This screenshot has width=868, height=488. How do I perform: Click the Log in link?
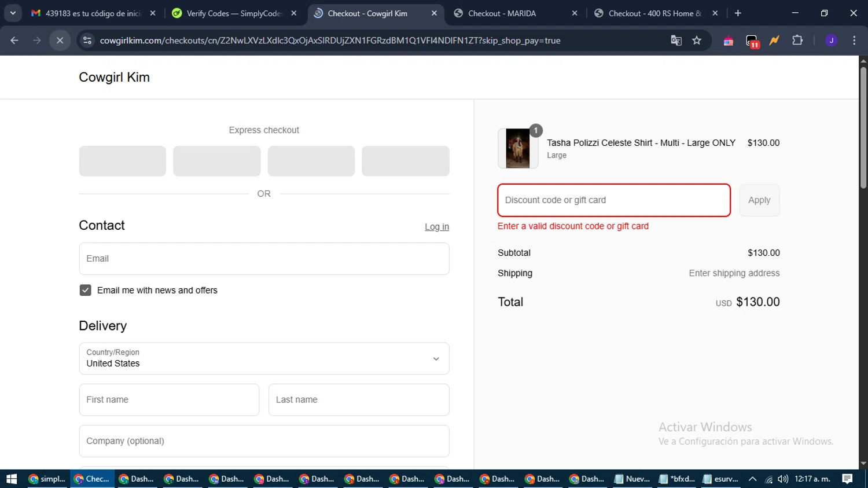coord(437,227)
